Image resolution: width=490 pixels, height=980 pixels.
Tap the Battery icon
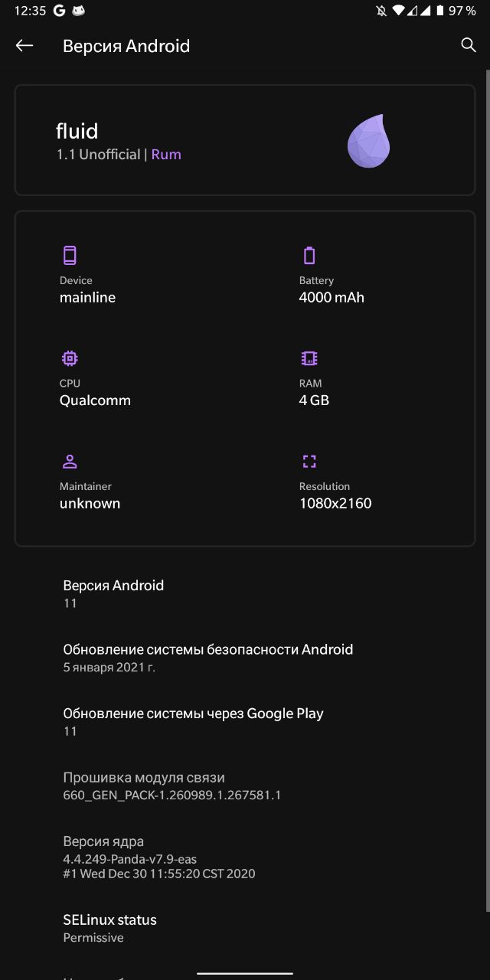pyautogui.click(x=309, y=256)
